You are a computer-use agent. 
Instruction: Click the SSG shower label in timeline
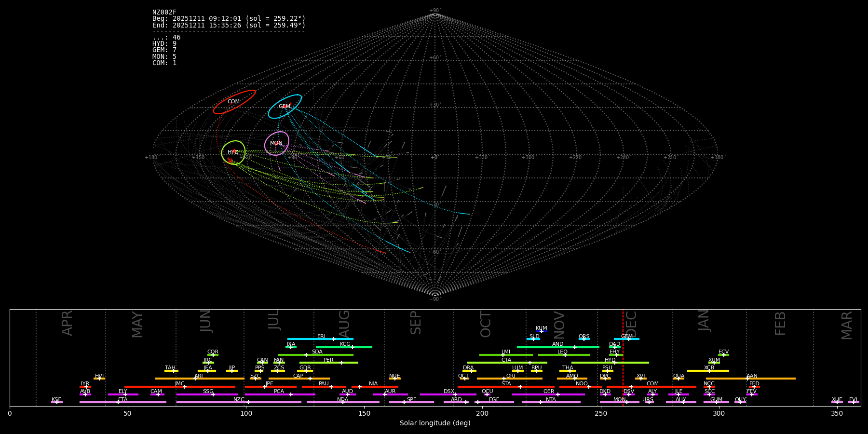point(208,392)
